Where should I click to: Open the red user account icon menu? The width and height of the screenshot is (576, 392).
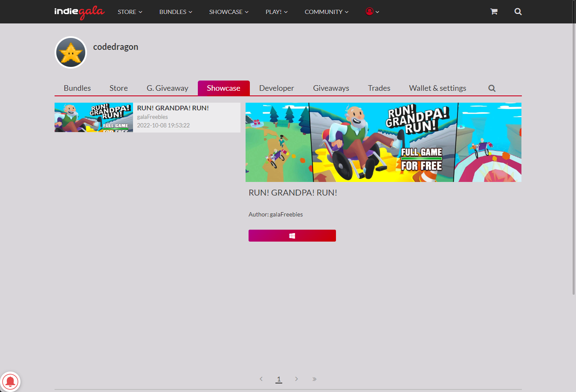pos(372,12)
